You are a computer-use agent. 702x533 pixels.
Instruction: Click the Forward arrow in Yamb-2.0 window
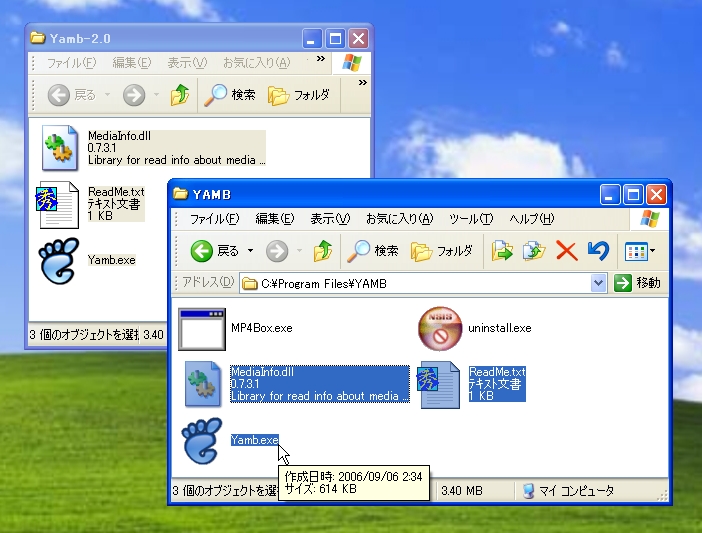pyautogui.click(x=134, y=95)
